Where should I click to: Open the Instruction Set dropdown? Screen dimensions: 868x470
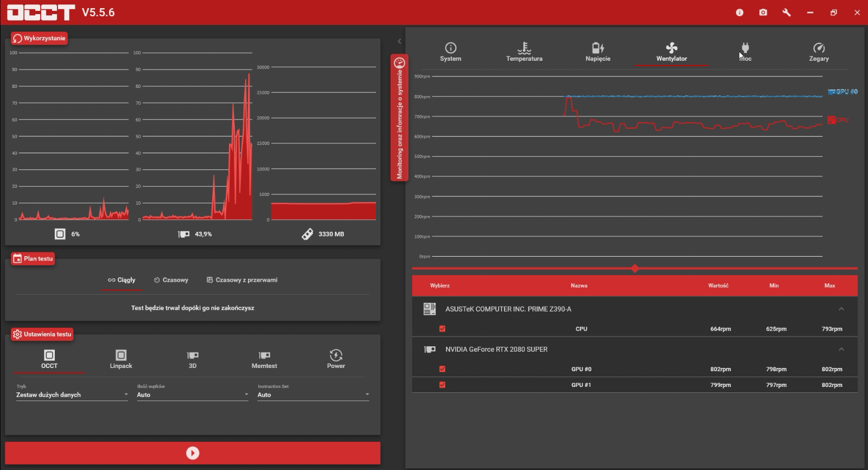click(313, 395)
